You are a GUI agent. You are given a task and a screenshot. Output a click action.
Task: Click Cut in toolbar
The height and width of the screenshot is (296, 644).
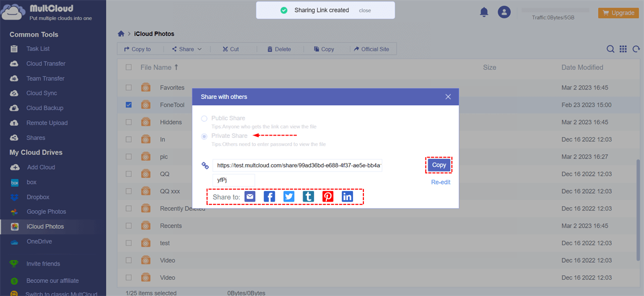(x=231, y=49)
